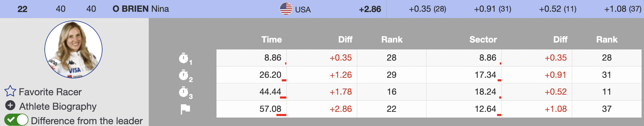Click red bar next to 57.08 time

pyautogui.click(x=281, y=115)
